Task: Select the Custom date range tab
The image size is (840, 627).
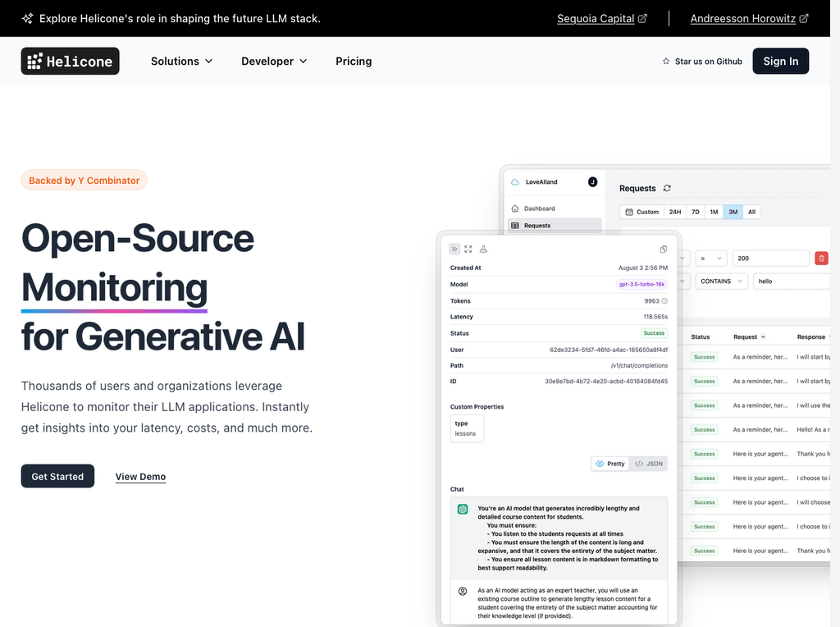Action: 642,213
